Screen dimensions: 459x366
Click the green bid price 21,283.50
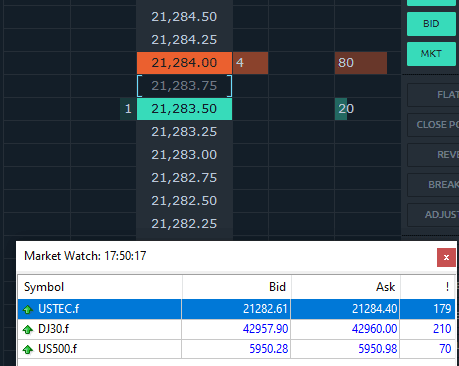click(x=184, y=109)
